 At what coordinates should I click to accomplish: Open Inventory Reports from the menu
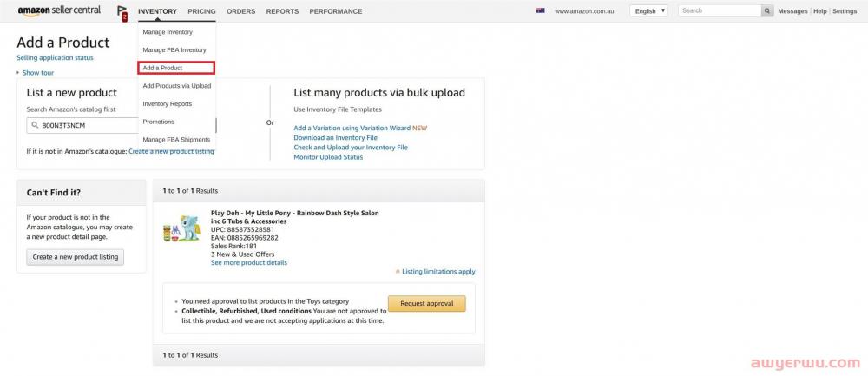pyautogui.click(x=168, y=104)
